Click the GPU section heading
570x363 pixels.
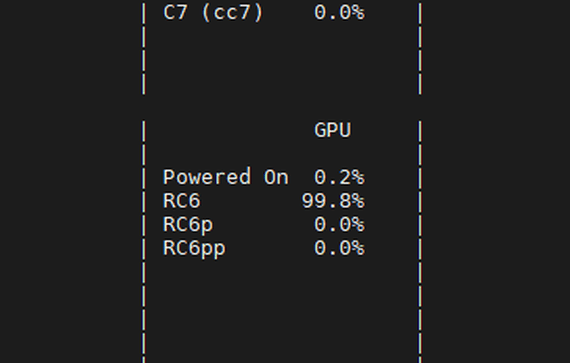[333, 130]
